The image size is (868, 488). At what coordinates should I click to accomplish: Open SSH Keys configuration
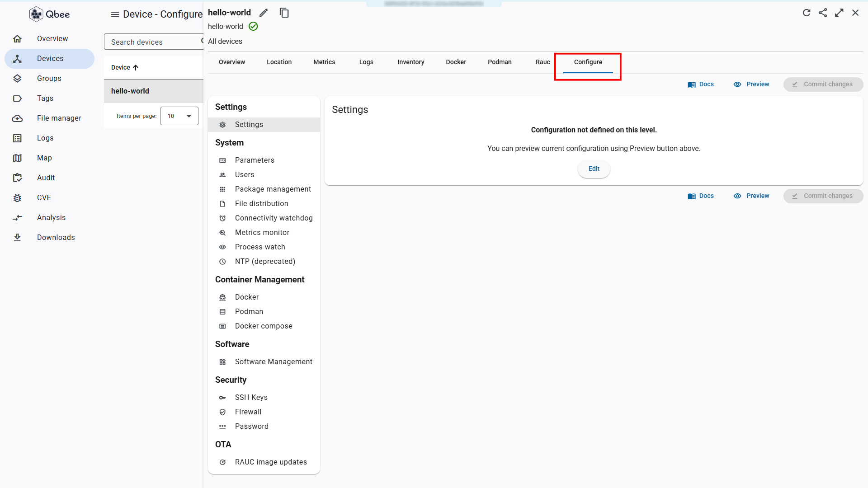[x=264, y=398]
